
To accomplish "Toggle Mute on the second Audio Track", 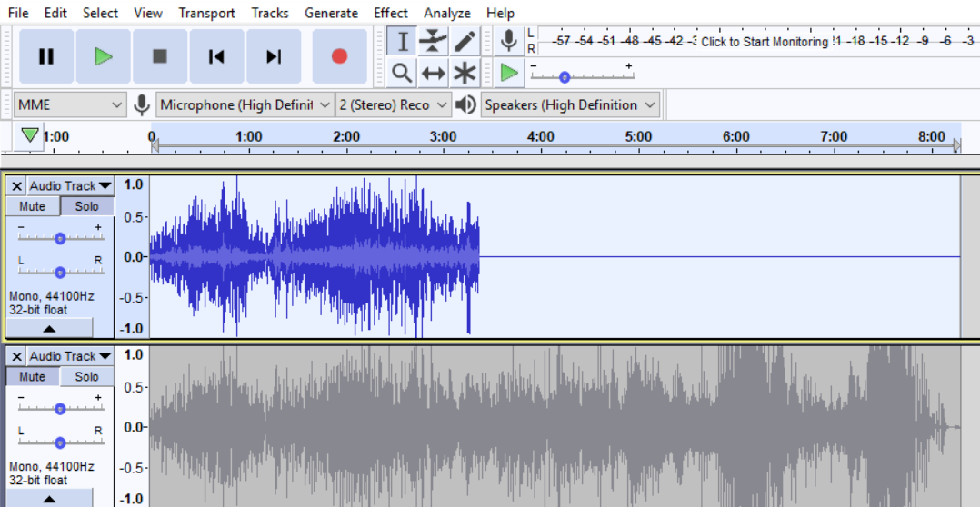I will 33,377.
